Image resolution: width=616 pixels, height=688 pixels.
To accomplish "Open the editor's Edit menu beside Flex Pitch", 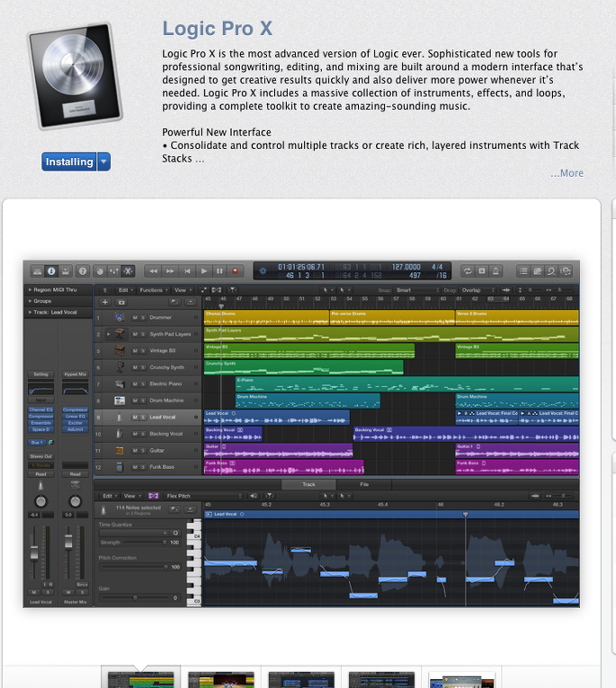I will coord(109,496).
